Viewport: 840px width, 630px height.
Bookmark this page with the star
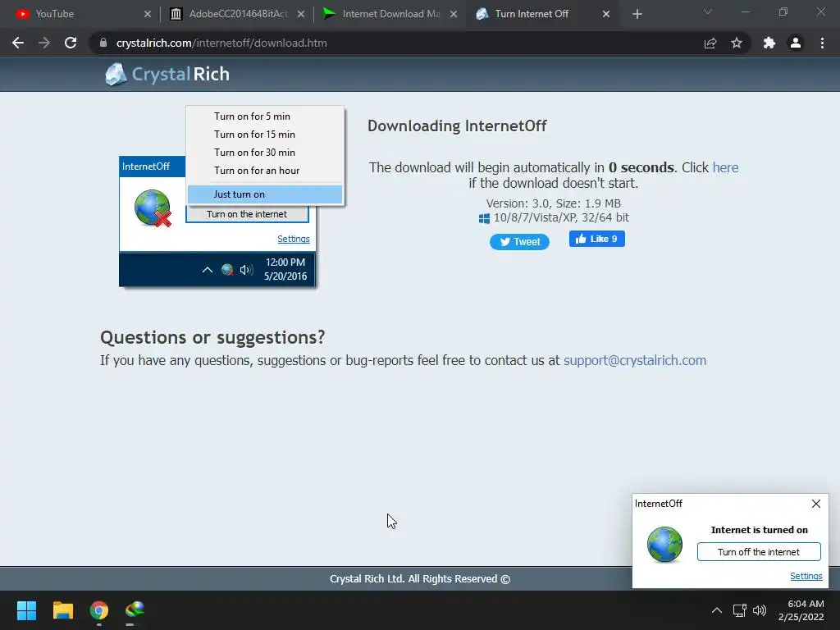[737, 43]
